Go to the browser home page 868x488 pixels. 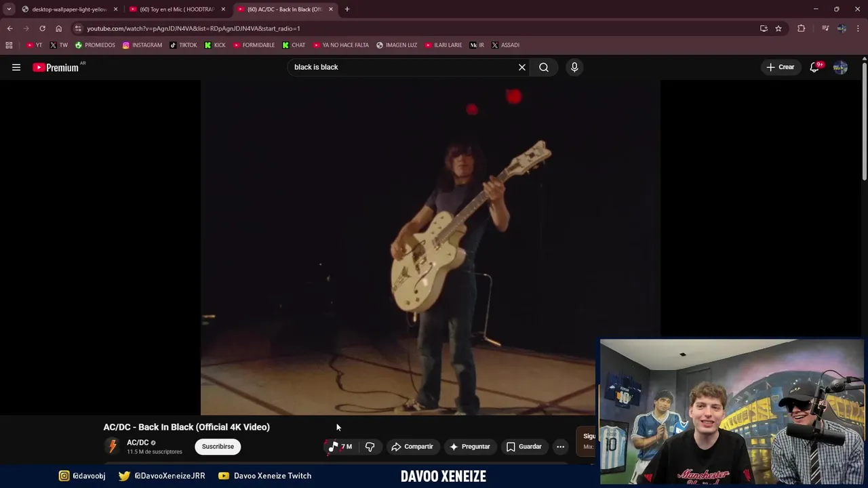[58, 28]
